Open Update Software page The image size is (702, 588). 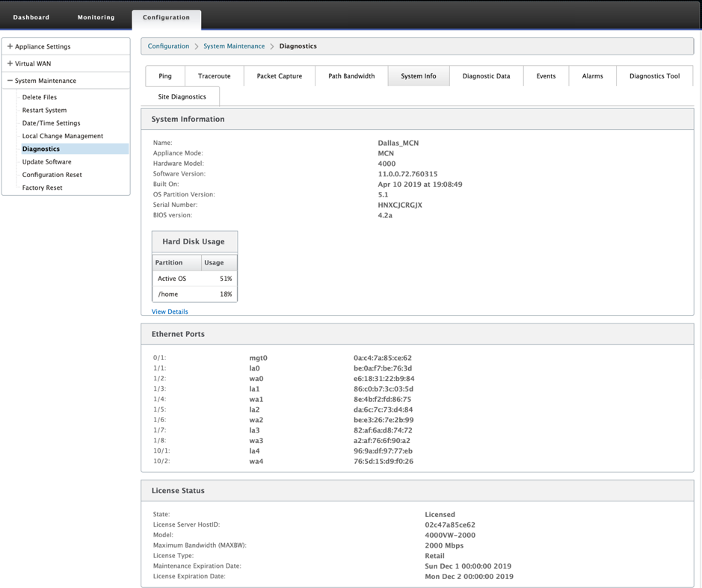46,162
